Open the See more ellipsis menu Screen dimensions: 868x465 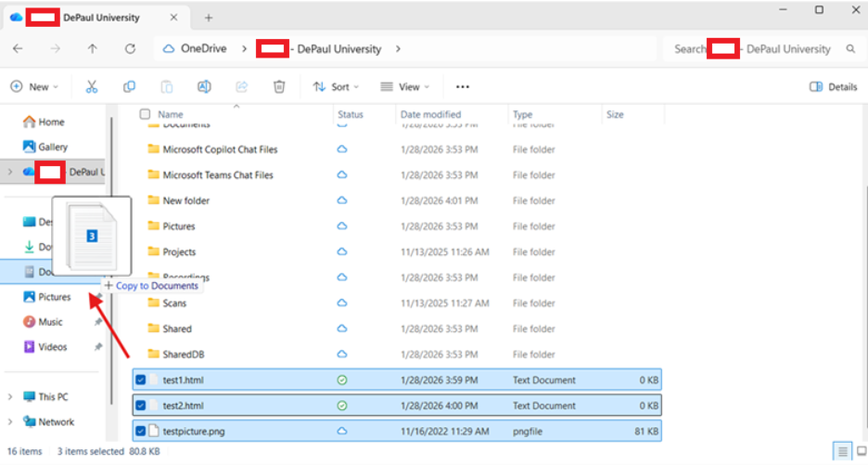click(463, 86)
